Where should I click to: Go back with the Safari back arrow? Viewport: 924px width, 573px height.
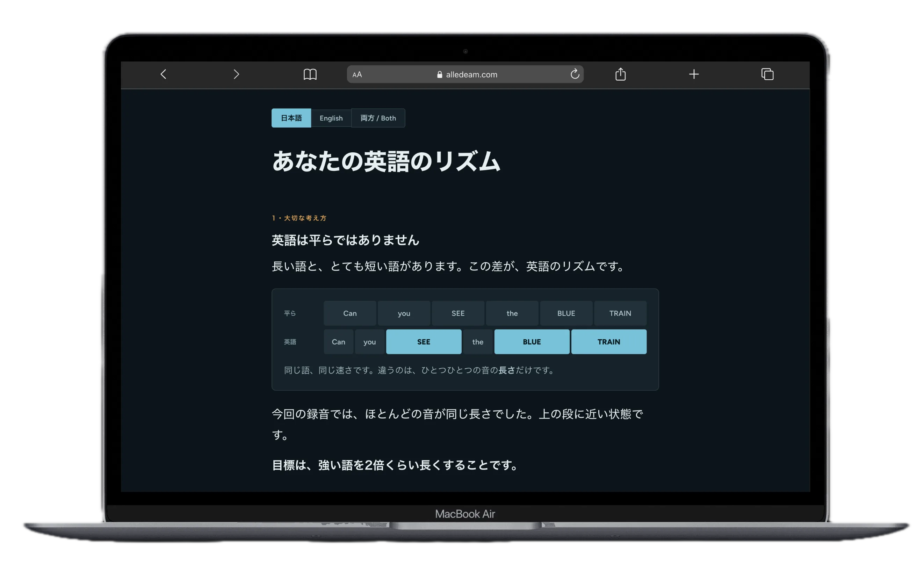[x=163, y=74]
